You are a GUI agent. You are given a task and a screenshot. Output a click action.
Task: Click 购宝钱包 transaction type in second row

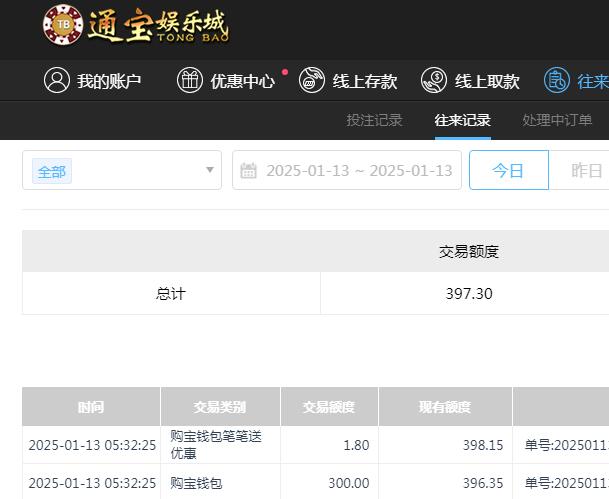click(x=196, y=483)
